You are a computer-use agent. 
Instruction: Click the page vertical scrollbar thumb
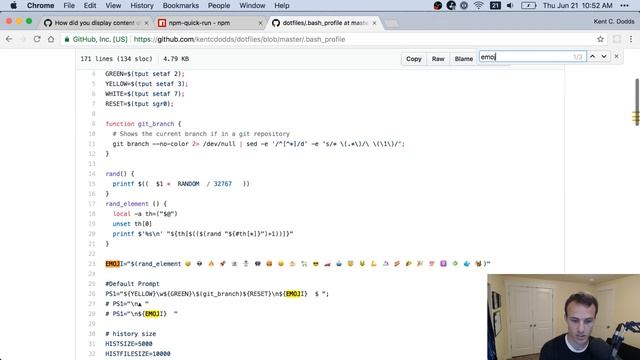coord(636,102)
